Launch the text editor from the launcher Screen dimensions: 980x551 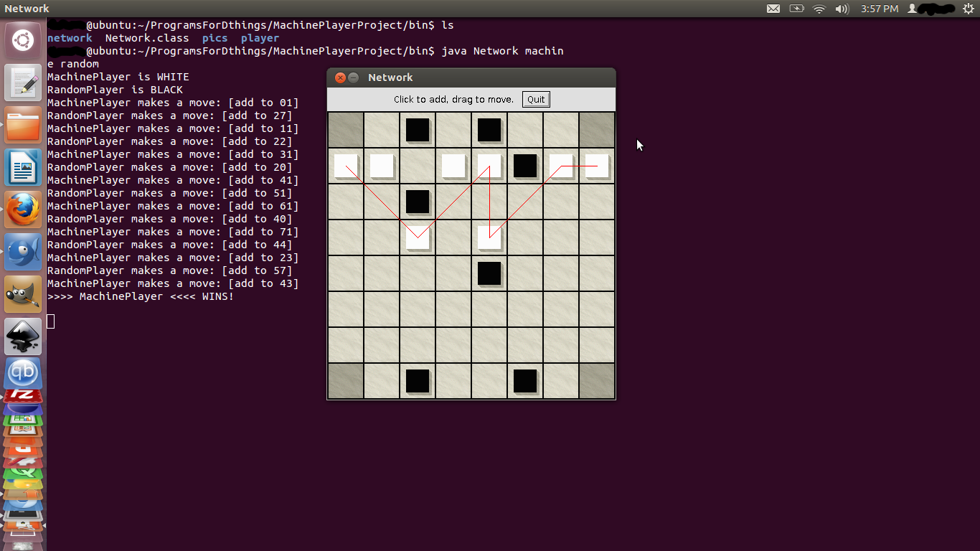(x=23, y=83)
